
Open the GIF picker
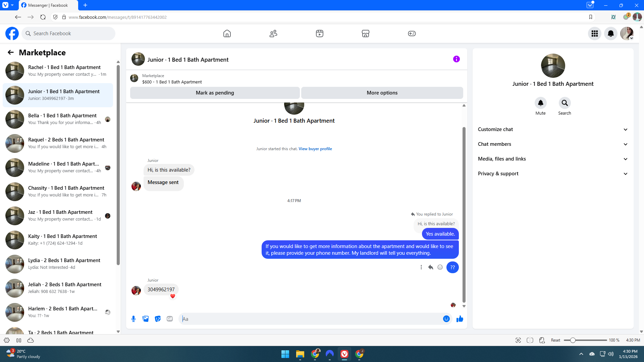(x=170, y=319)
